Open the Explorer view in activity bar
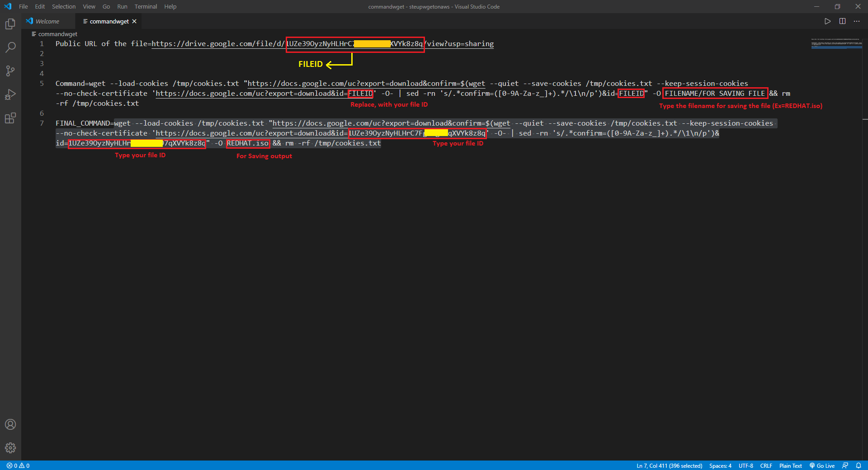Image resolution: width=868 pixels, height=470 pixels. 10,23
